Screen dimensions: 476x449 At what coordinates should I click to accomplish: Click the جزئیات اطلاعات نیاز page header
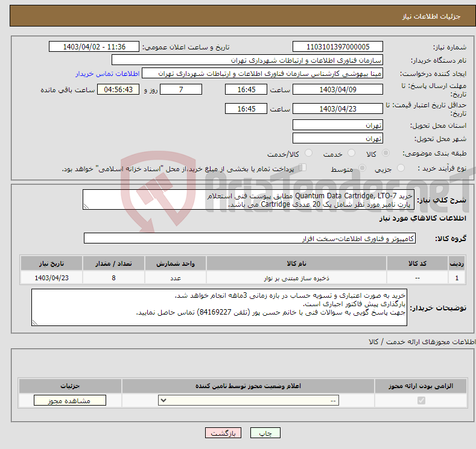(431, 16)
